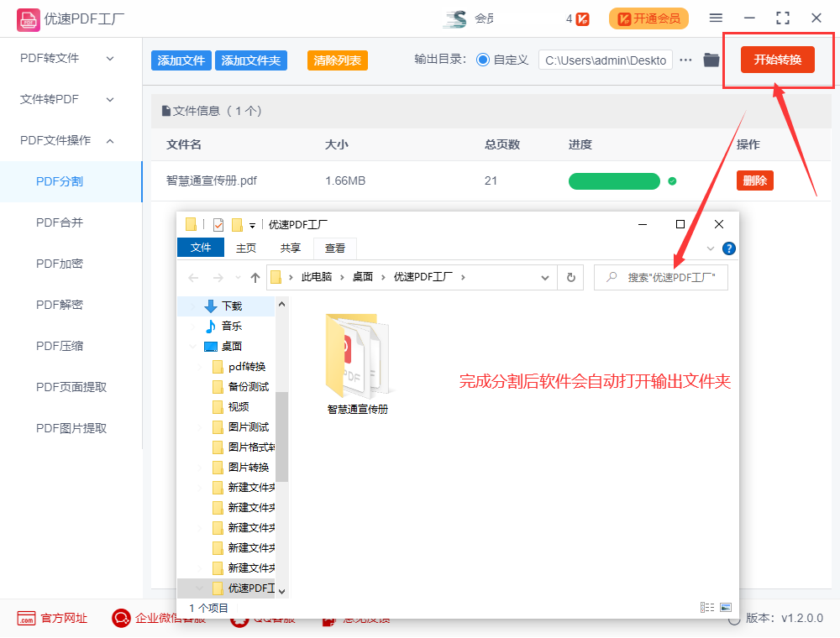
Task: Click the Explorer refresh button
Action: click(x=571, y=277)
